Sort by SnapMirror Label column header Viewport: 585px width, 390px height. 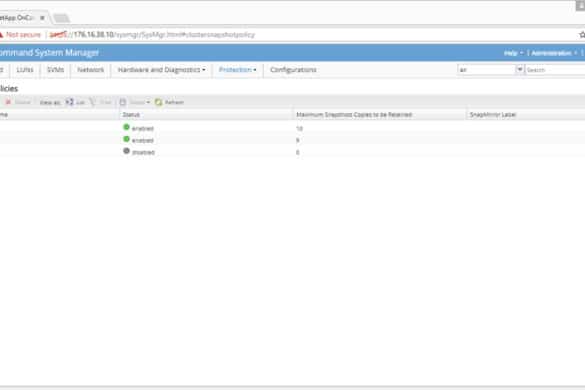click(x=526, y=115)
